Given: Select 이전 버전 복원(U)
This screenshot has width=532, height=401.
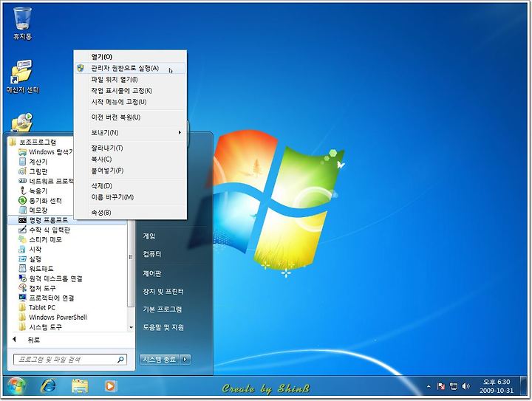Looking at the screenshot, I should pyautogui.click(x=130, y=117).
